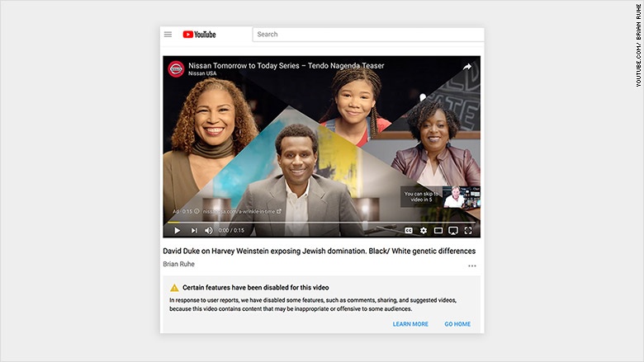Toggle full screen mode
The image size is (644, 362).
[468, 231]
